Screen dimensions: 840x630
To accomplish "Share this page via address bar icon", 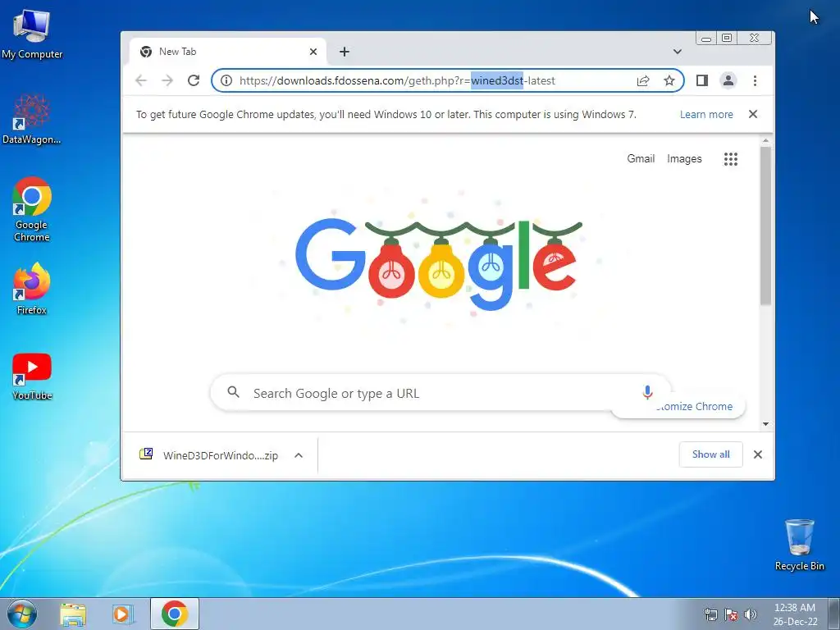I will (x=643, y=80).
